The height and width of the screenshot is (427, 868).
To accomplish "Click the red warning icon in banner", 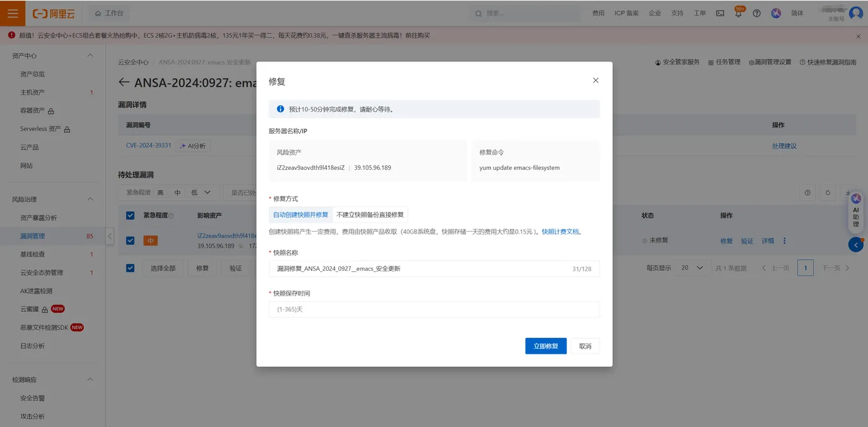I will point(12,35).
